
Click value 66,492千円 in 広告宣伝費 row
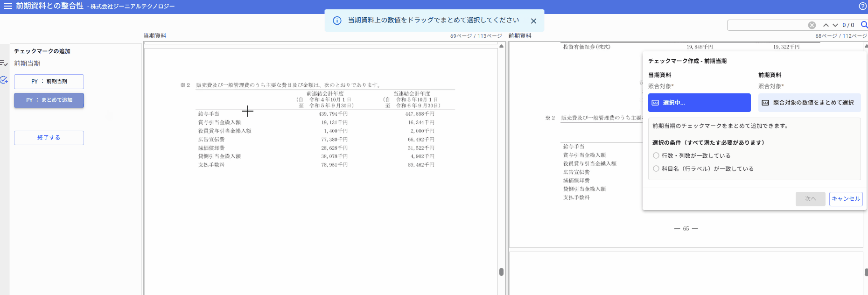click(421, 139)
